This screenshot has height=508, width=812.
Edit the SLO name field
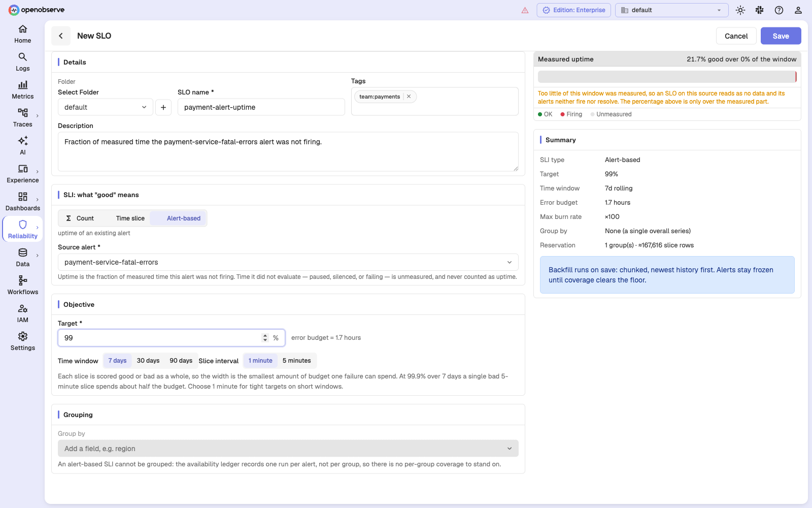click(261, 107)
